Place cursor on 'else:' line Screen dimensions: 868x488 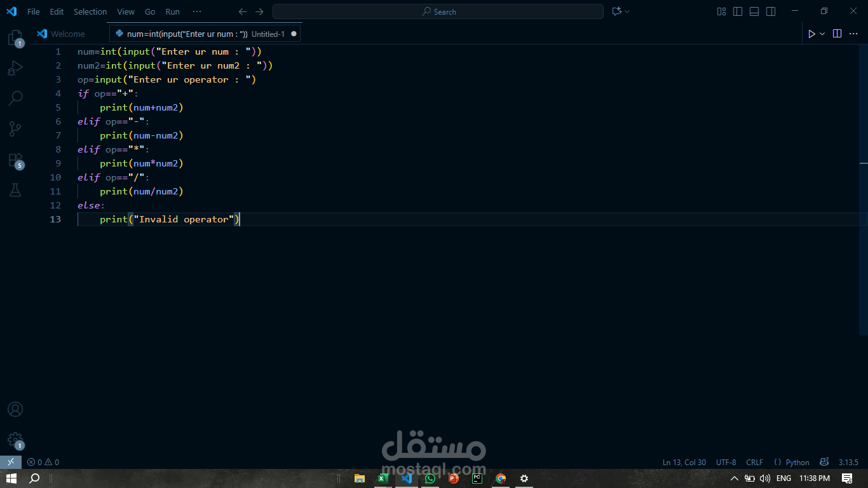(92, 205)
